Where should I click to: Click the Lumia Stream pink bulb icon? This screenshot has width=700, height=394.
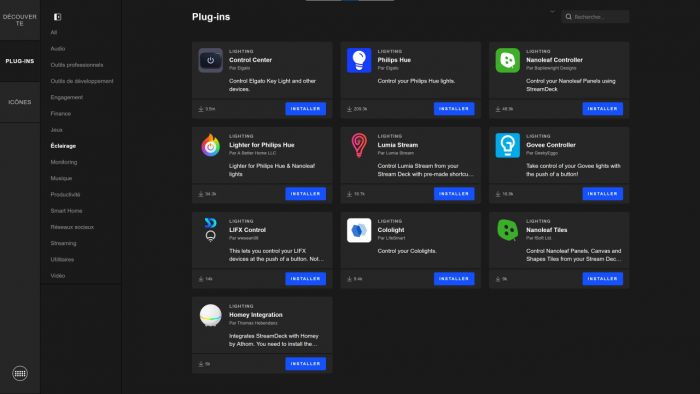[359, 145]
